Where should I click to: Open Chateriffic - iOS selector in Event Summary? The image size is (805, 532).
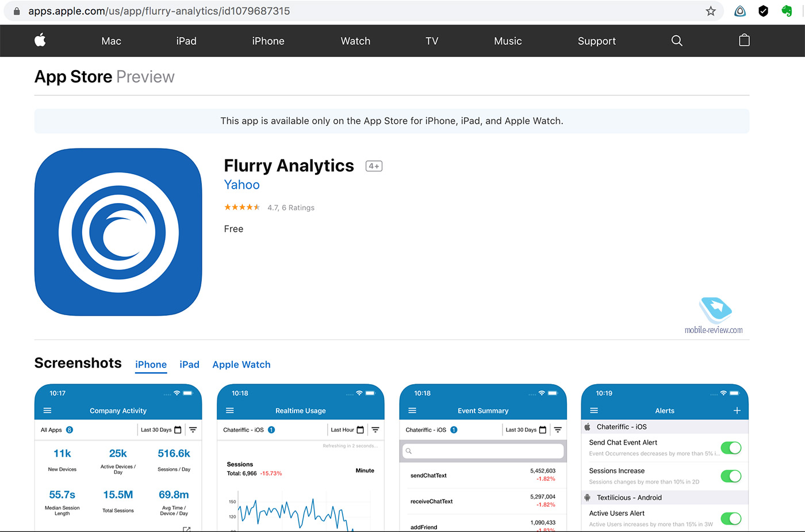pyautogui.click(x=431, y=430)
